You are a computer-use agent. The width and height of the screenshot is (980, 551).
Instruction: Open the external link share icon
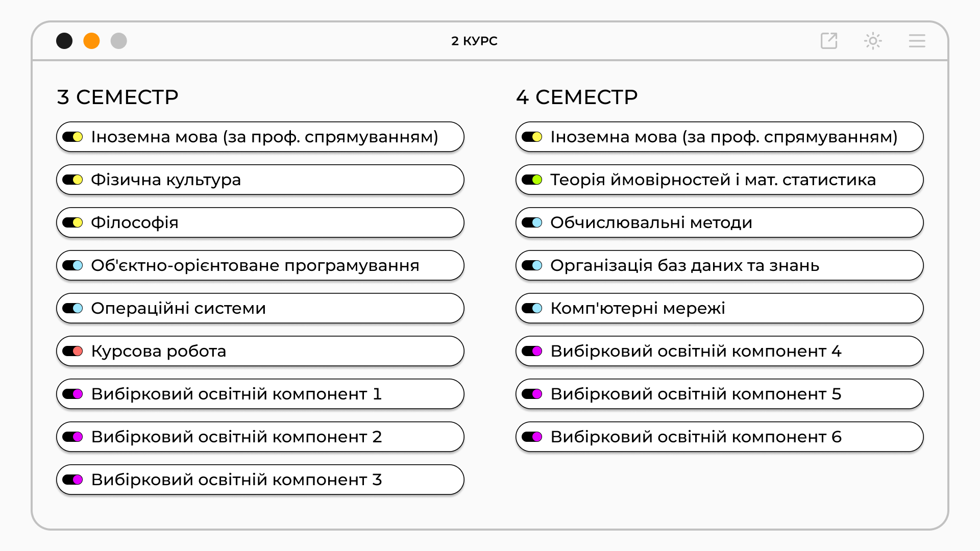click(x=829, y=41)
